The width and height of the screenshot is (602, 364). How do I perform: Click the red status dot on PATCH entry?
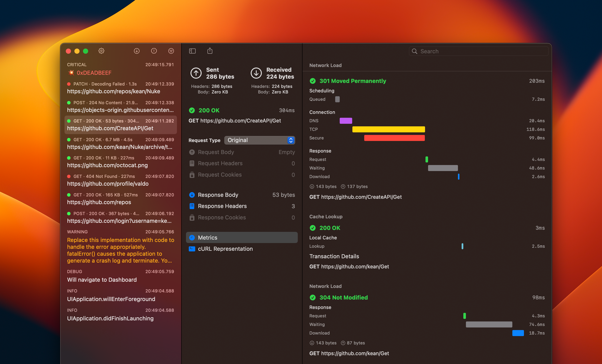(x=69, y=84)
